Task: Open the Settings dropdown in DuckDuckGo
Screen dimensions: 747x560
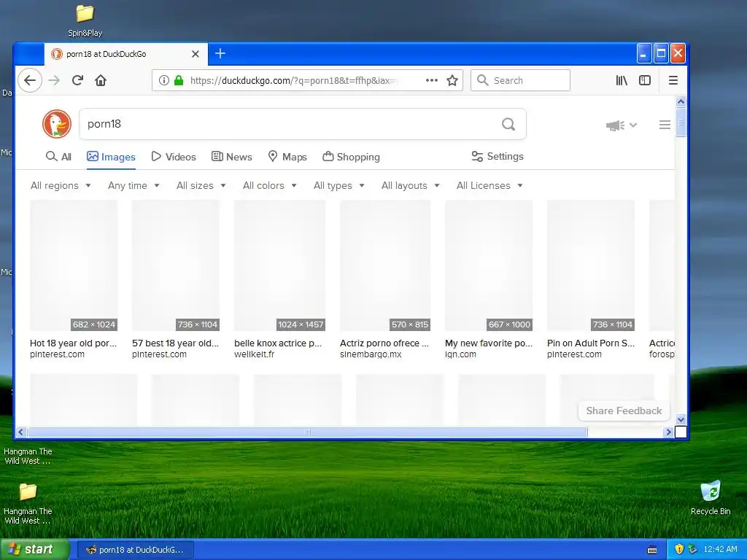Action: (x=498, y=156)
